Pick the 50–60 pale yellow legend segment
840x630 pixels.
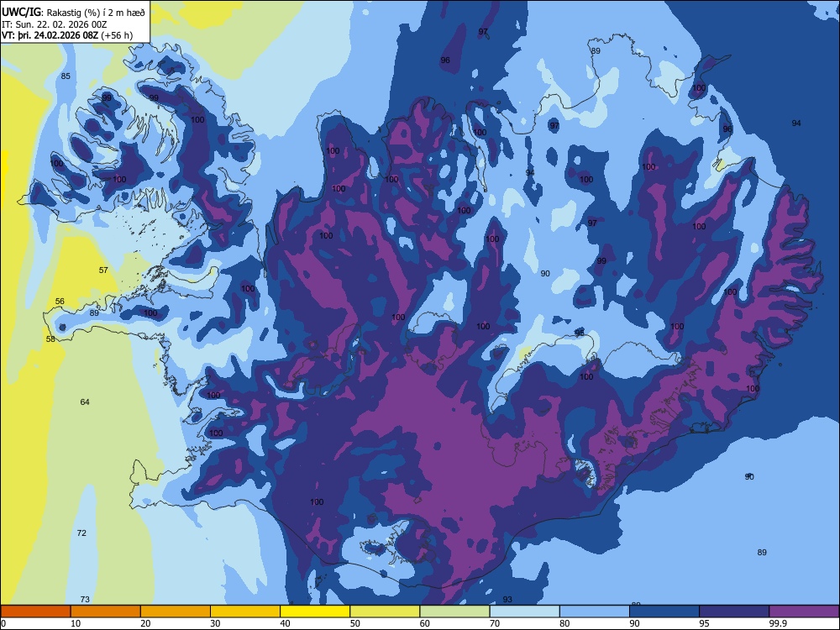point(385,612)
